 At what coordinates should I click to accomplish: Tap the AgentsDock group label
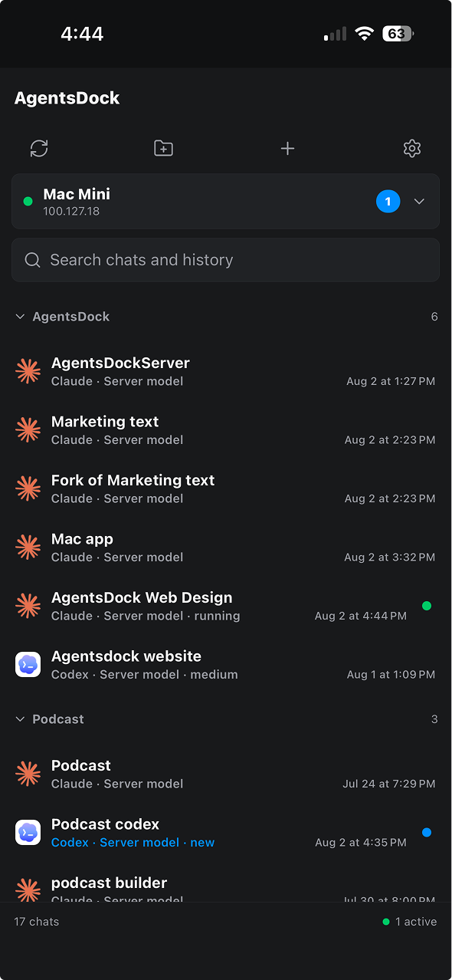coord(70,317)
